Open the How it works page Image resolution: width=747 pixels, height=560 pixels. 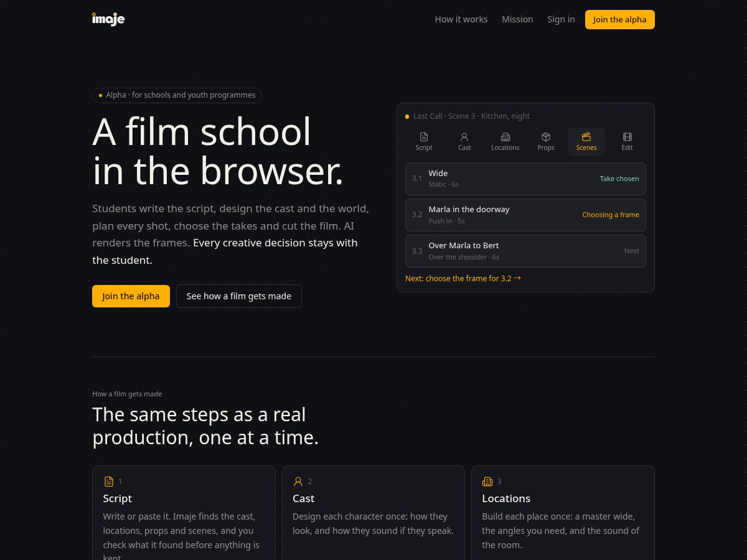[461, 19]
